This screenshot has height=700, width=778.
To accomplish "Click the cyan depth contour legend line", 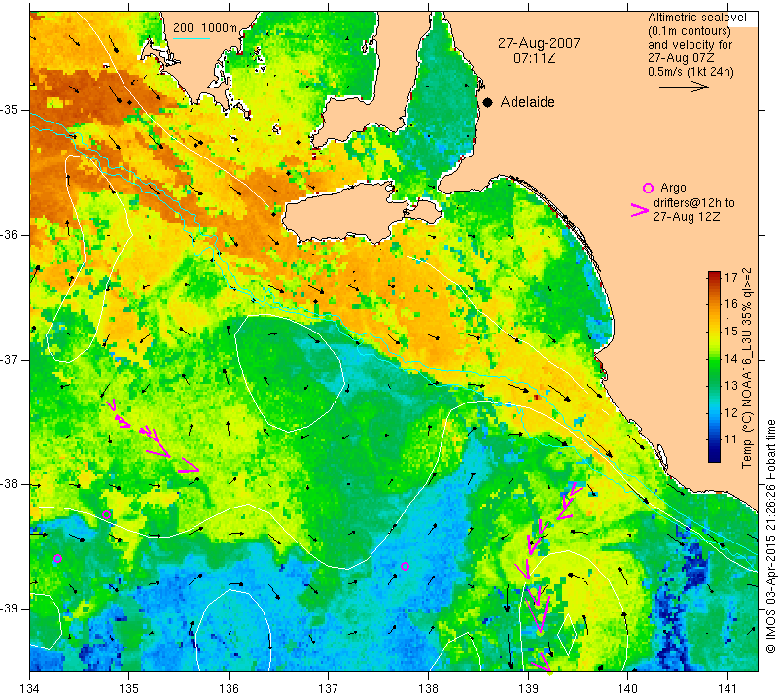I will [191, 38].
